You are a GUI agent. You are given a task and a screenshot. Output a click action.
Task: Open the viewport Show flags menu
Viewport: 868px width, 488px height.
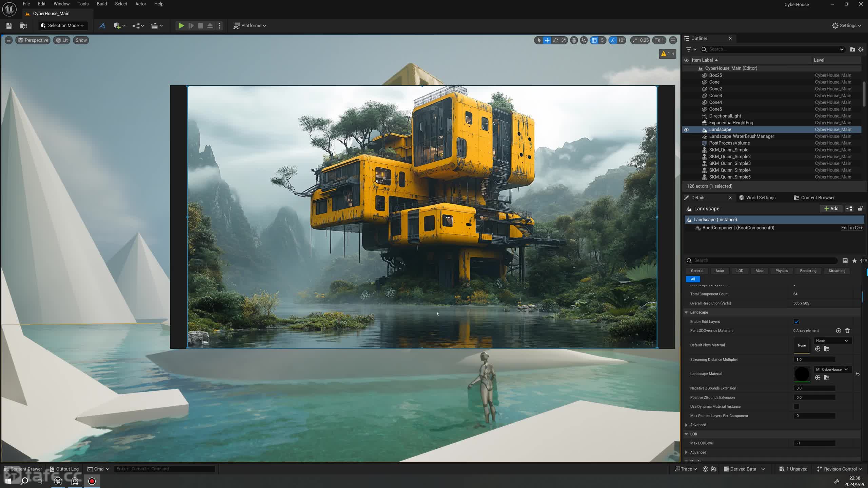81,40
